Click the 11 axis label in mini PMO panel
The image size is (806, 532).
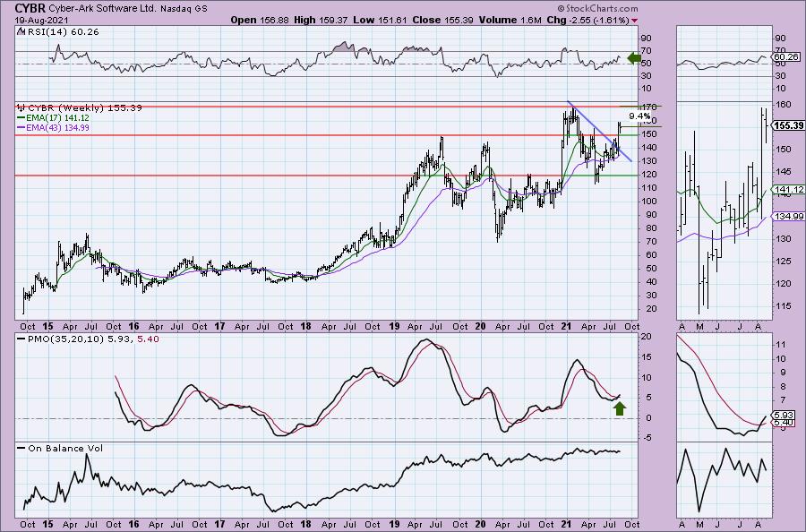pyautogui.click(x=780, y=345)
